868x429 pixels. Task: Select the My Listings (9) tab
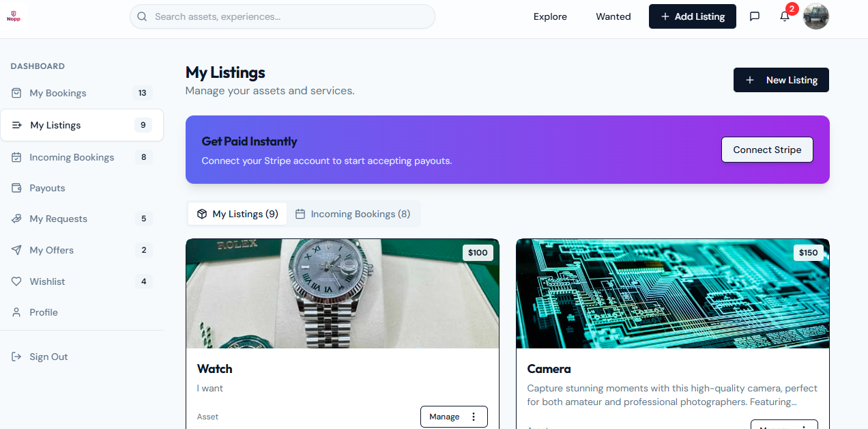pos(237,214)
